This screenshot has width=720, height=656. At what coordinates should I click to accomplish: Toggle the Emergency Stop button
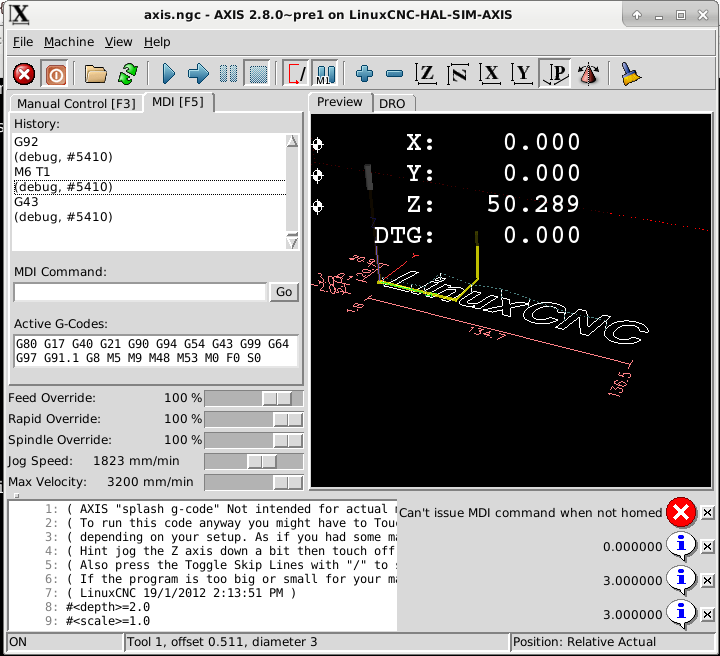pos(24,73)
